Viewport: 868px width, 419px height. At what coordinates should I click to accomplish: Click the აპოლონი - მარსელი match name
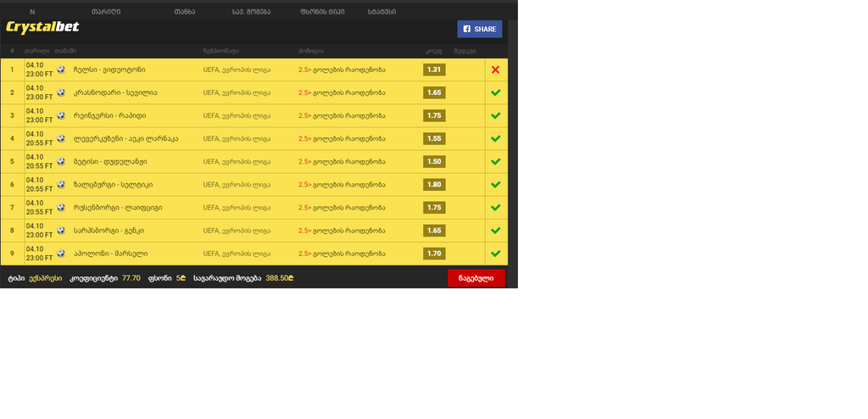(110, 254)
